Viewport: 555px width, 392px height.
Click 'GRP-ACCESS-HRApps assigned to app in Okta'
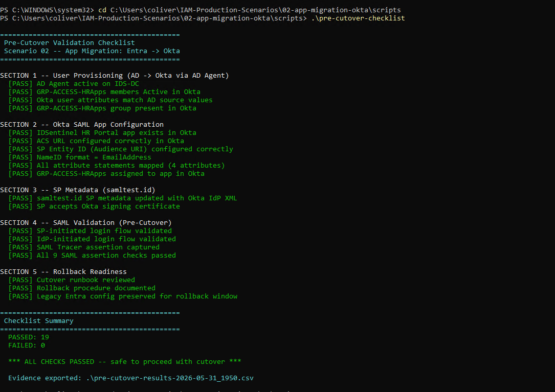[x=106, y=174]
